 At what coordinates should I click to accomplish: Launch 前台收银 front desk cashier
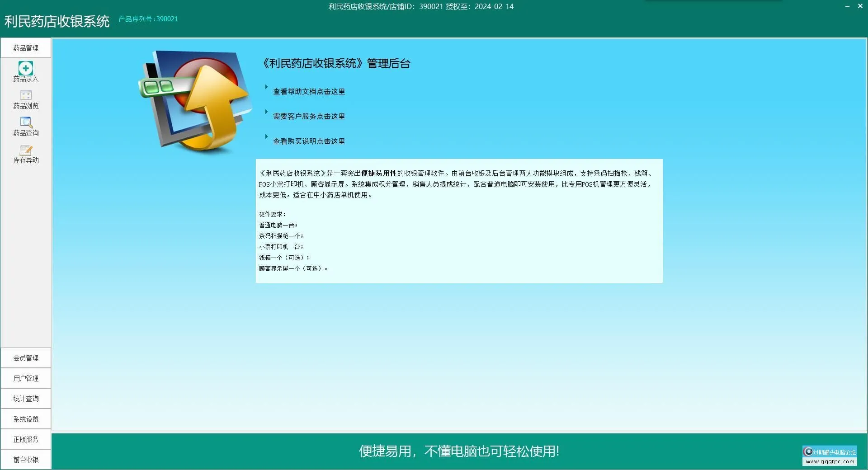tap(25, 459)
